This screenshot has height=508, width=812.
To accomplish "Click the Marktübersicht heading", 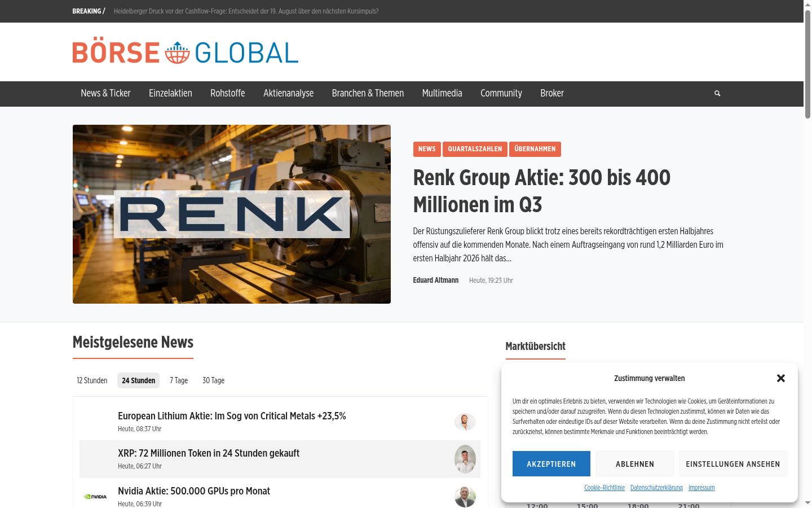I will pyautogui.click(x=536, y=347).
